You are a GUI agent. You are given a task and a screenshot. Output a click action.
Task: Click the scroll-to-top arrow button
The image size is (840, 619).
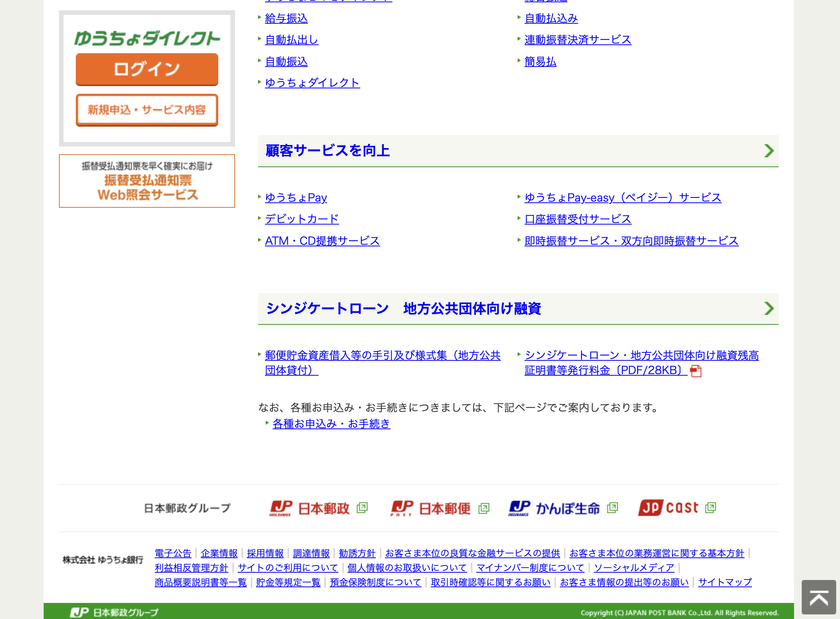pos(819,597)
